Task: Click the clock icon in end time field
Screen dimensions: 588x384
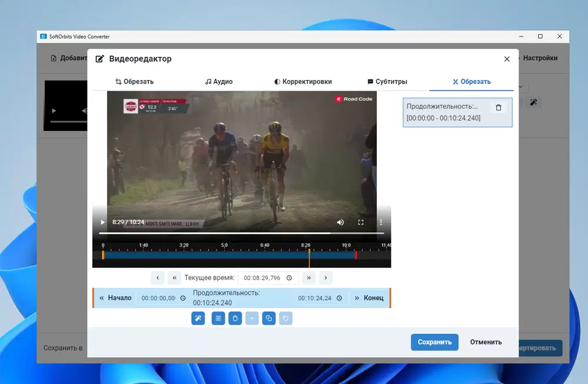Action: (x=339, y=298)
